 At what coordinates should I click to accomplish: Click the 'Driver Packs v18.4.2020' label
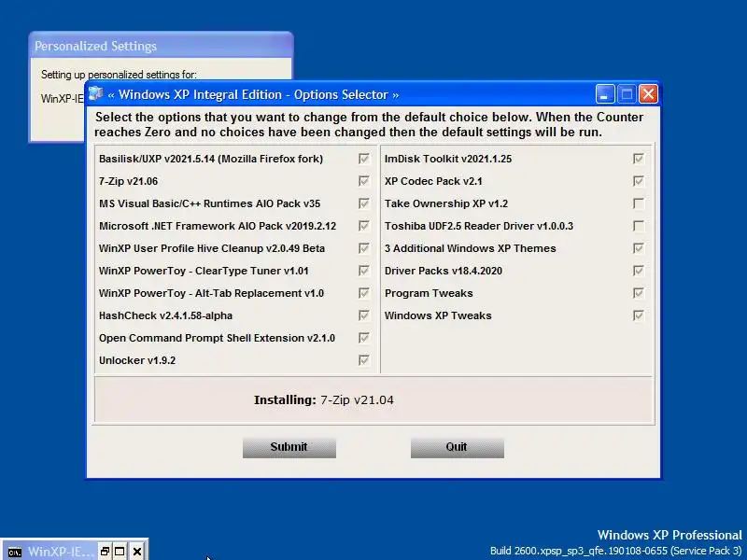444,271
